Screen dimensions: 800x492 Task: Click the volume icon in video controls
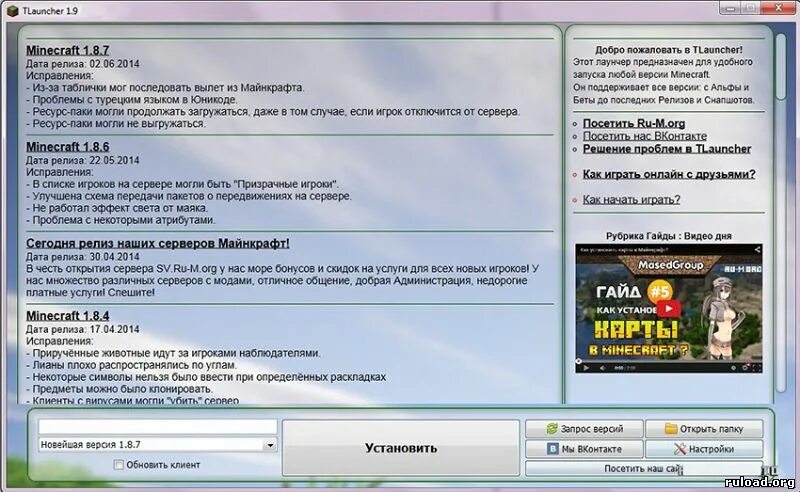click(602, 367)
